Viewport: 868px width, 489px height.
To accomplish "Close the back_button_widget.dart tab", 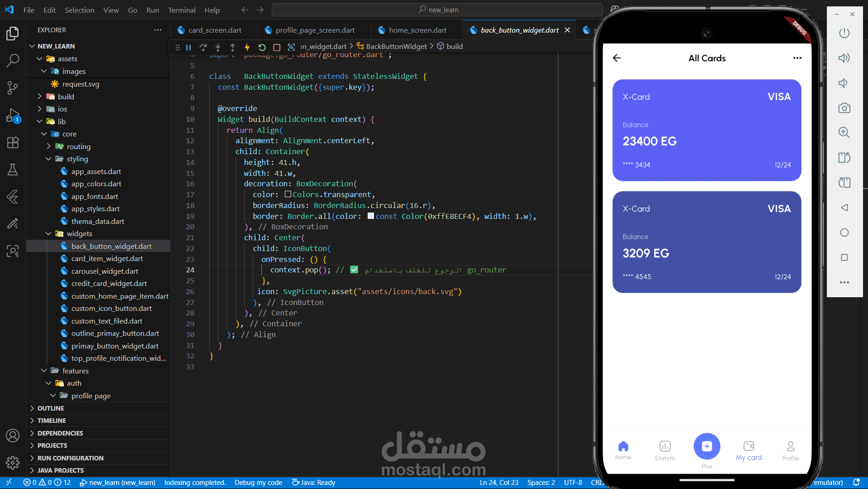I will (567, 30).
